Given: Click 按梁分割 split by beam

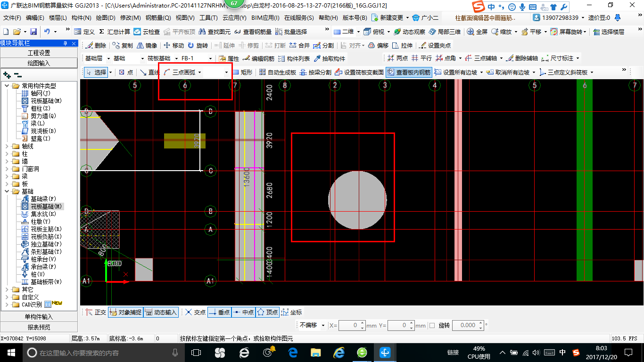Looking at the screenshot, I should [x=315, y=72].
